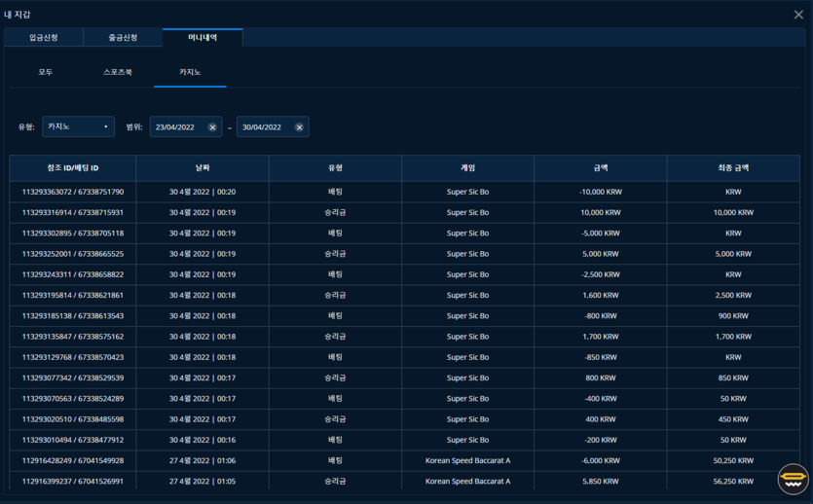The width and height of the screenshot is (813, 504).
Task: Select ID 113293077342 / 67338529539
Action: 73,378
